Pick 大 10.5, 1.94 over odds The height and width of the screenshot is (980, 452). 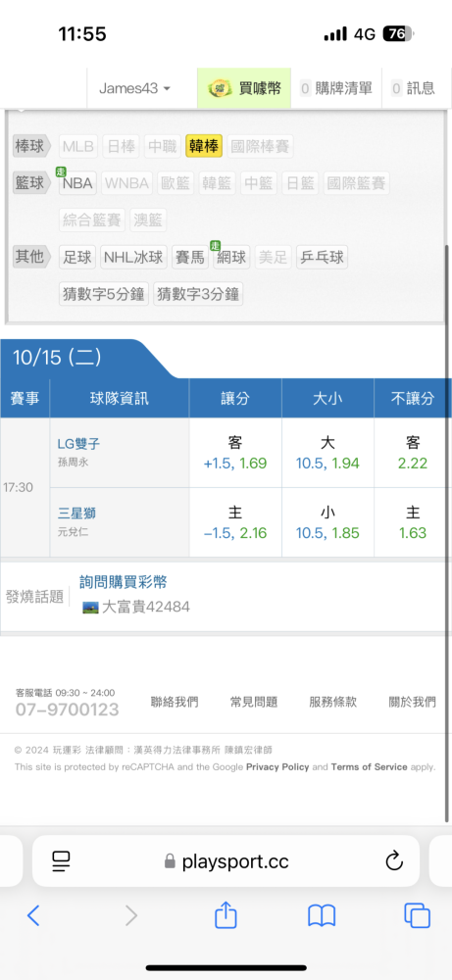point(327,453)
